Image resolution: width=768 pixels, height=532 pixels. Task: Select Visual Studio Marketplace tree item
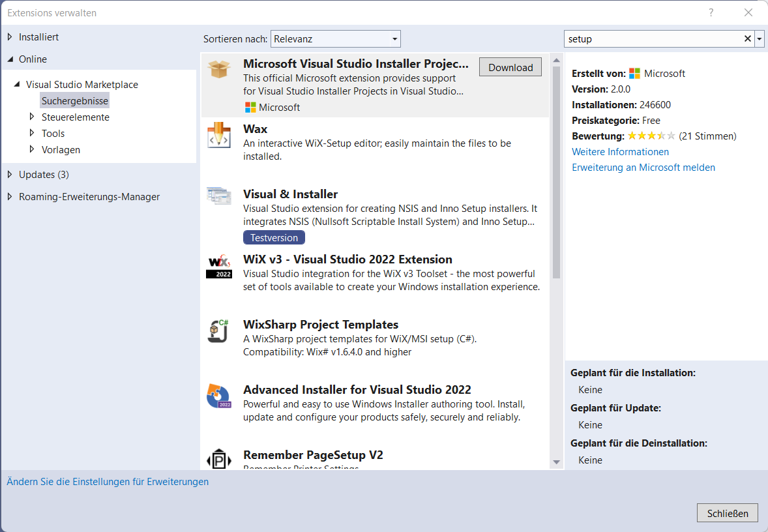pos(81,85)
